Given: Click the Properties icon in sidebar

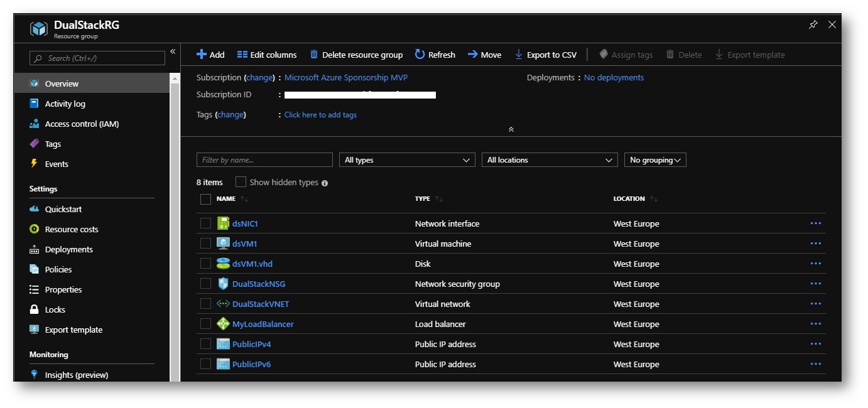Looking at the screenshot, I should [x=35, y=289].
